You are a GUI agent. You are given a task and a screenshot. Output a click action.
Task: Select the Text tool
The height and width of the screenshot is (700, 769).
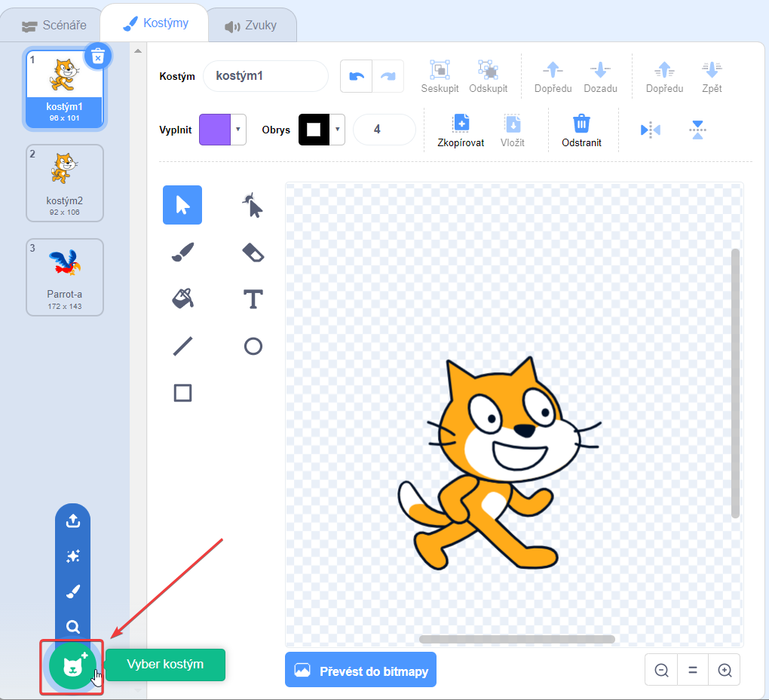coord(253,298)
